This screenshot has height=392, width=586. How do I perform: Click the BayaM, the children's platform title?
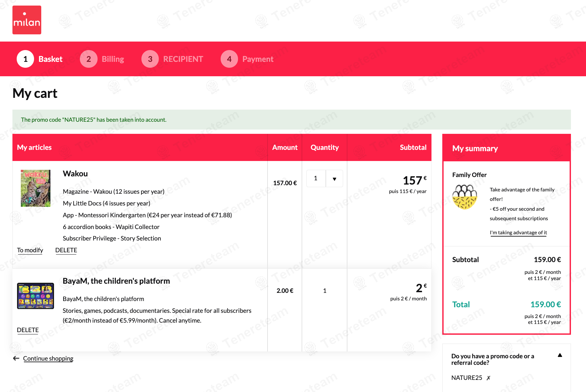tap(116, 281)
